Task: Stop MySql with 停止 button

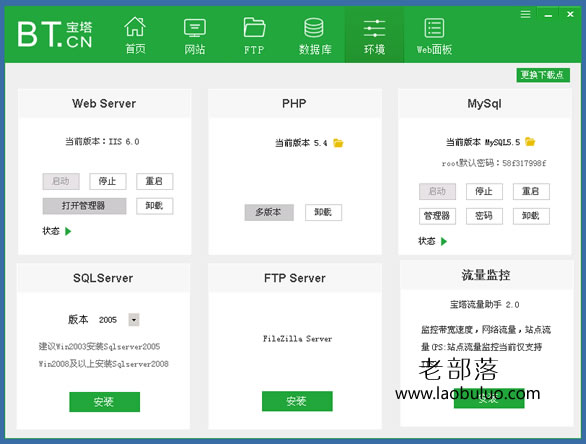Action: tap(484, 191)
